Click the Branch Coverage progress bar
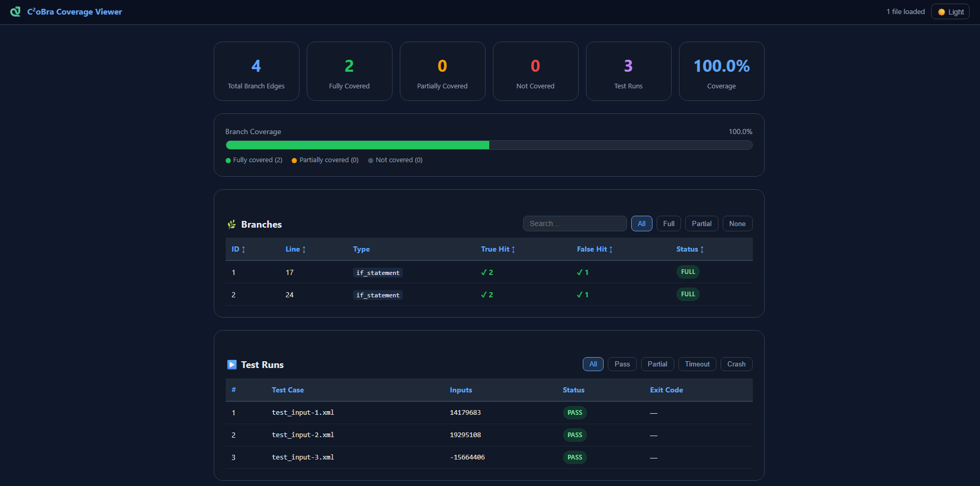This screenshot has height=486, width=980. coord(489,145)
